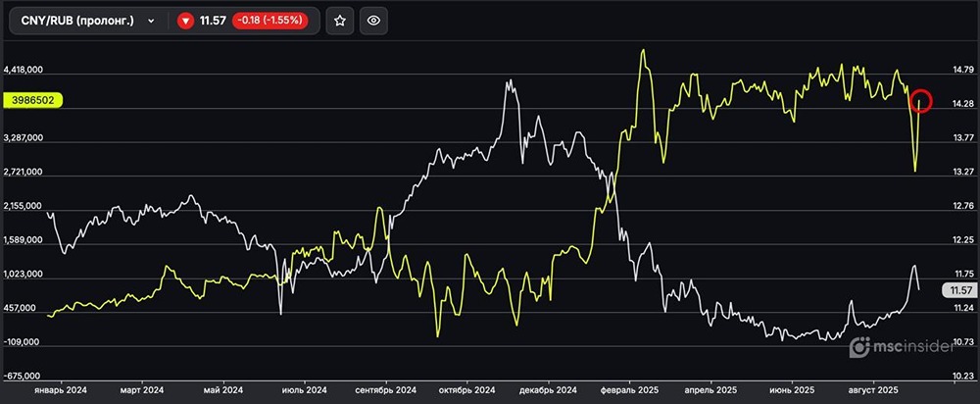Click the 10.73 right axis label
This screenshot has width=980, height=404.
962,342
